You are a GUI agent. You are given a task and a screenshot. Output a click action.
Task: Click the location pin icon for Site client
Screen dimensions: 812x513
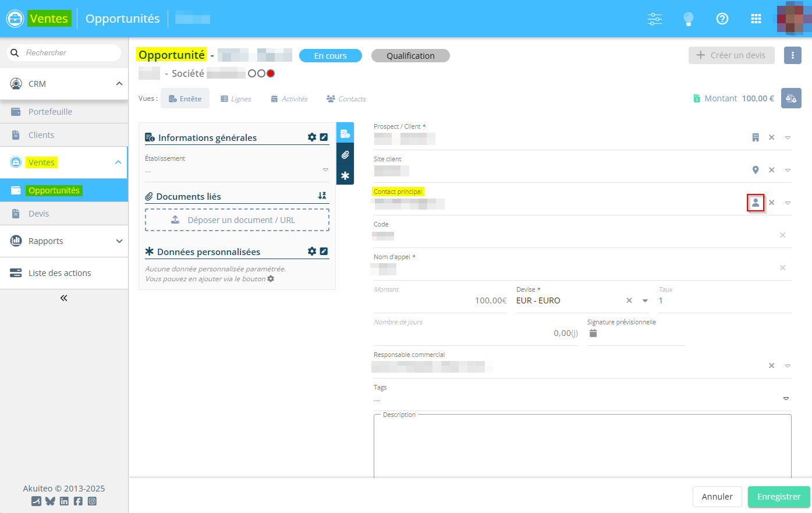[x=755, y=170]
